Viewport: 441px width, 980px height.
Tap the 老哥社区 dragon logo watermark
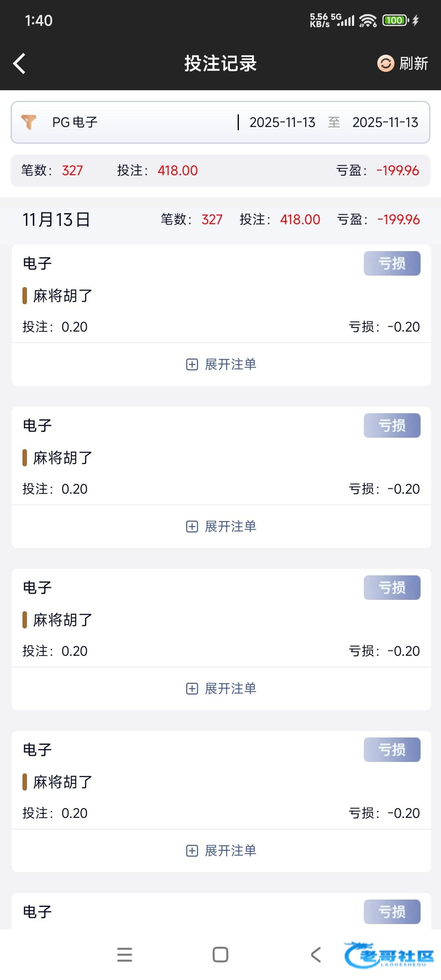pyautogui.click(x=389, y=955)
